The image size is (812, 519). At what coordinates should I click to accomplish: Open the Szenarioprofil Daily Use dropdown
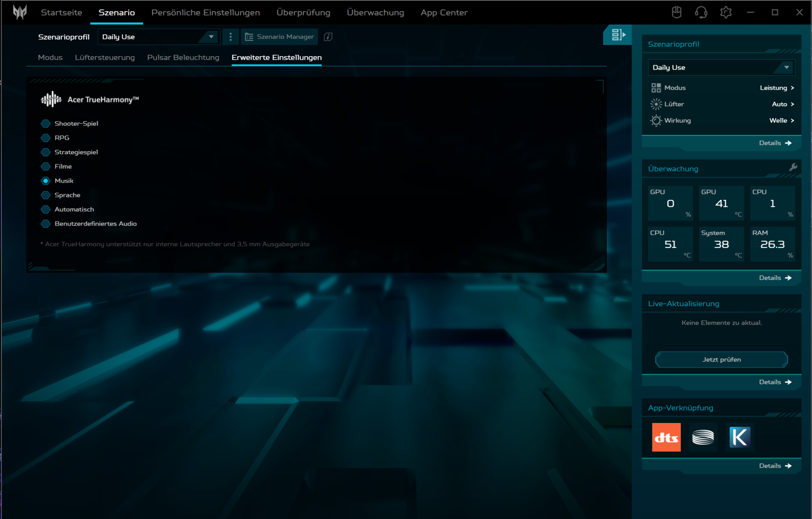pyautogui.click(x=158, y=37)
